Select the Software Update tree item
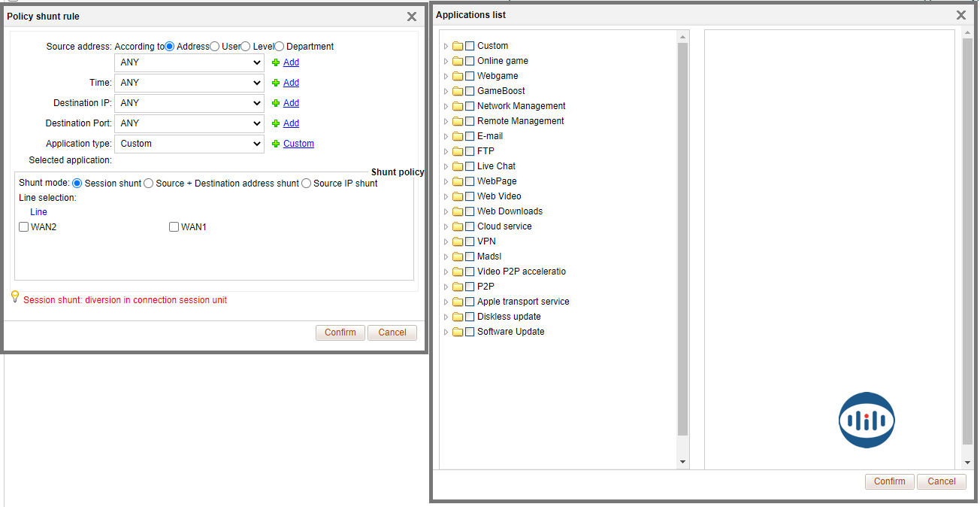 (510, 332)
